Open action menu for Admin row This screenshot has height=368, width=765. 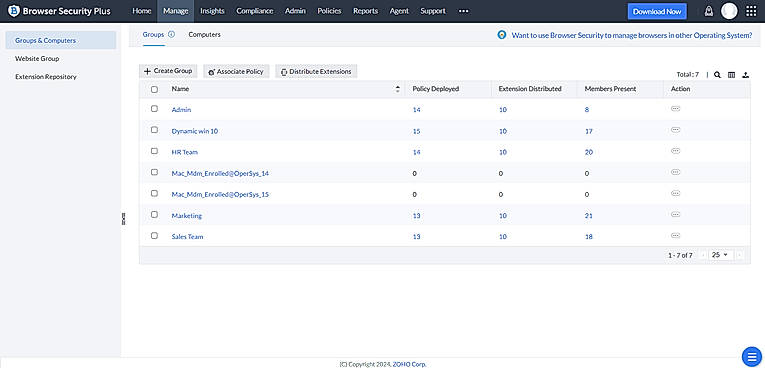point(676,109)
